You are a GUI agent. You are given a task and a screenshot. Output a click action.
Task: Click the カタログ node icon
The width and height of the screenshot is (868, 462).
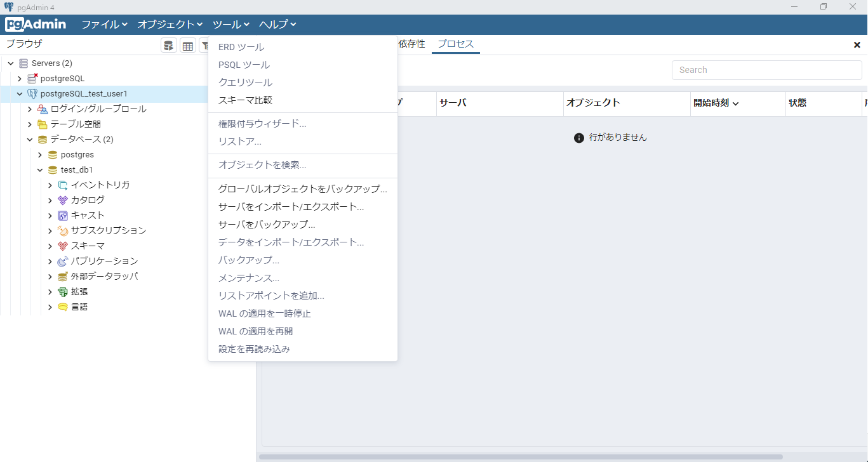[63, 201]
